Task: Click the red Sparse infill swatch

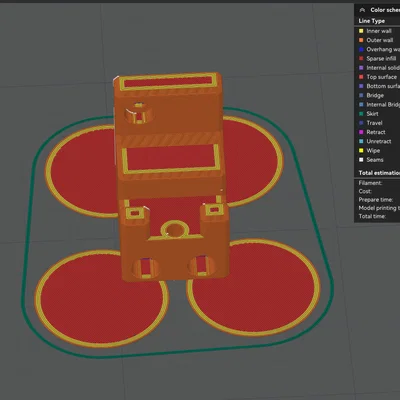Action: 361,58
